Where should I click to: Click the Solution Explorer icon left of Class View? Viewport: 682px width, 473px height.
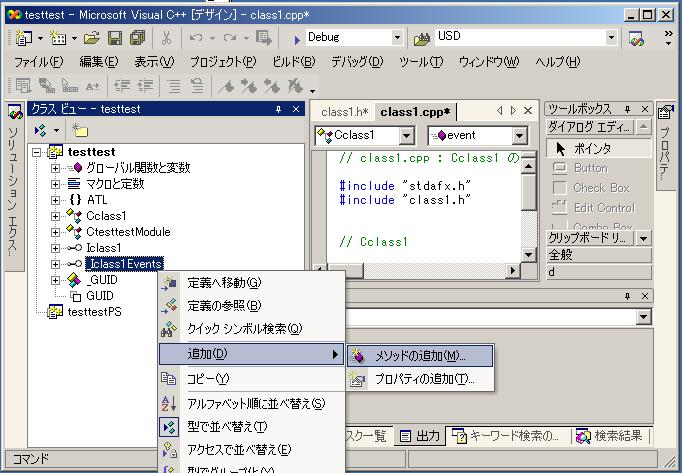tap(15, 114)
